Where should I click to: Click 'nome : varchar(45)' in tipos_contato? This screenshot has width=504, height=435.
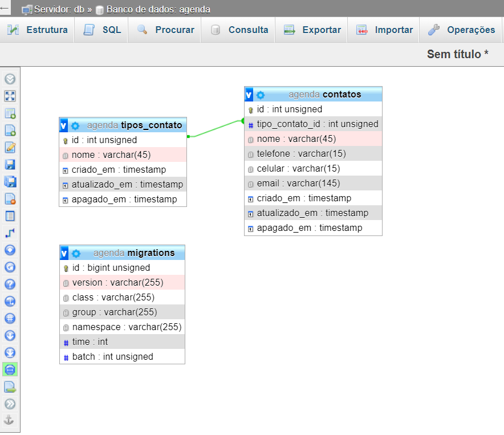(x=123, y=155)
